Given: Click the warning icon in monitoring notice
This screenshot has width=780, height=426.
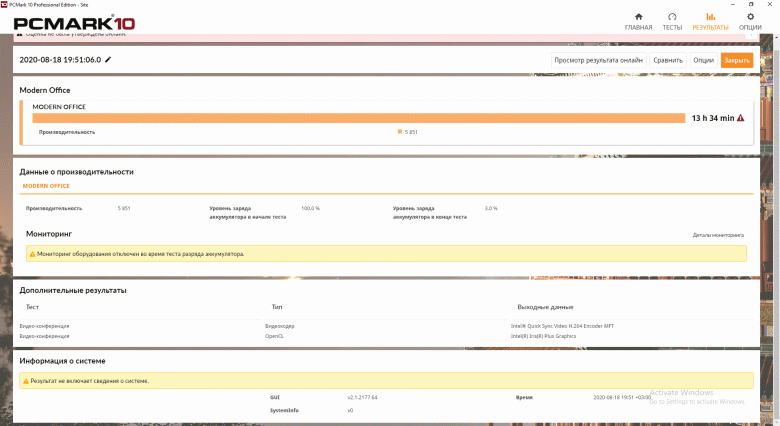Looking at the screenshot, I should (x=32, y=254).
